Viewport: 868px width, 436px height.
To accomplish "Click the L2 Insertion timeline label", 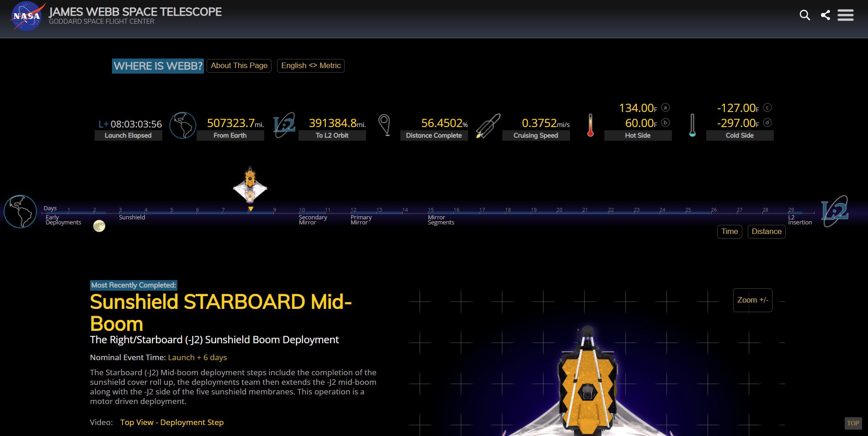I will tap(800, 220).
